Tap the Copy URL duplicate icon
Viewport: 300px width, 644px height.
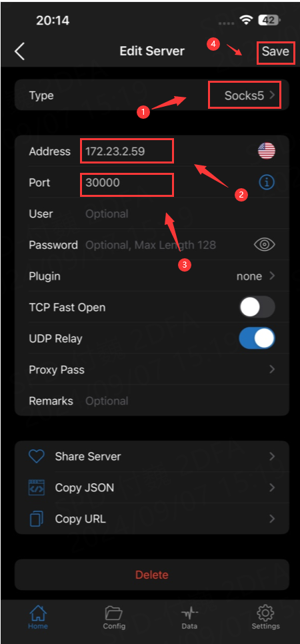pos(37,519)
